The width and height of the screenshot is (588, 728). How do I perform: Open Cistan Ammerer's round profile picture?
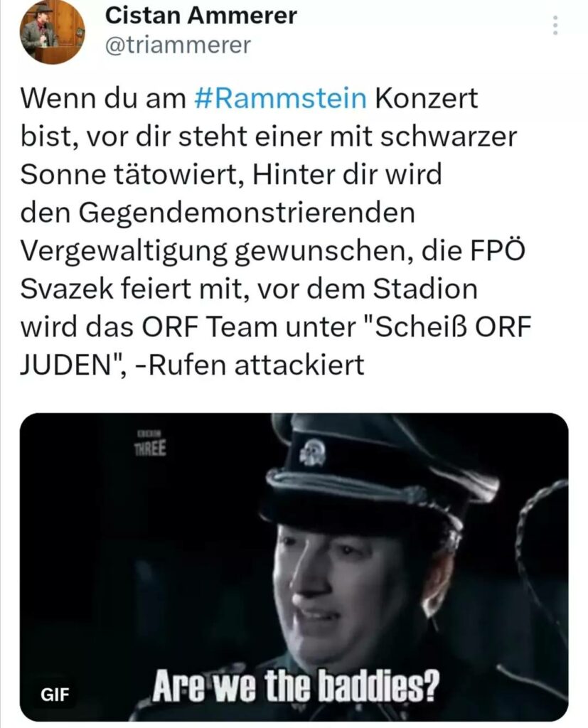tap(52, 31)
